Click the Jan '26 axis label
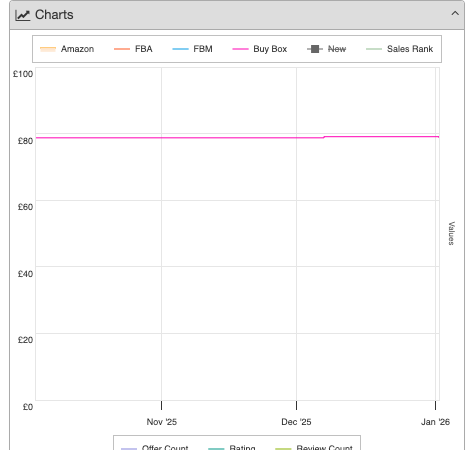 [x=435, y=422]
